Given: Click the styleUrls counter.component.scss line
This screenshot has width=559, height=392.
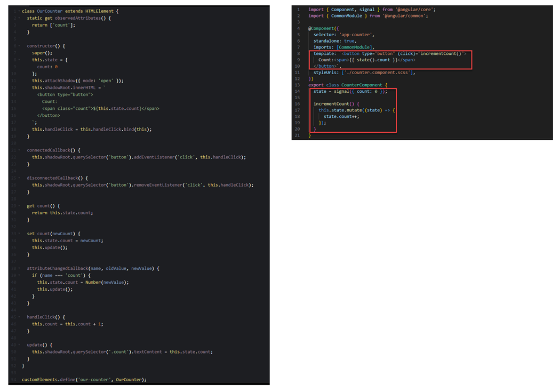Looking at the screenshot, I should [364, 73].
